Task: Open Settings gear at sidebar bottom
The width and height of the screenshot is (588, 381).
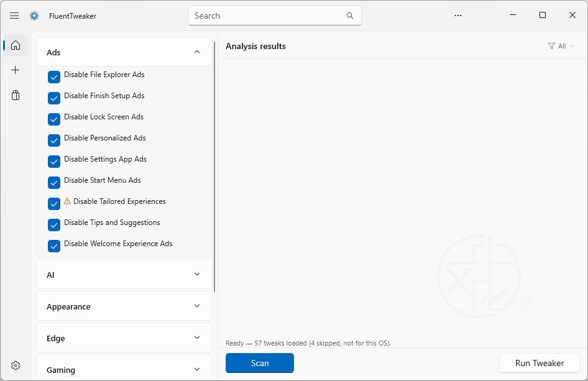Action: click(16, 365)
